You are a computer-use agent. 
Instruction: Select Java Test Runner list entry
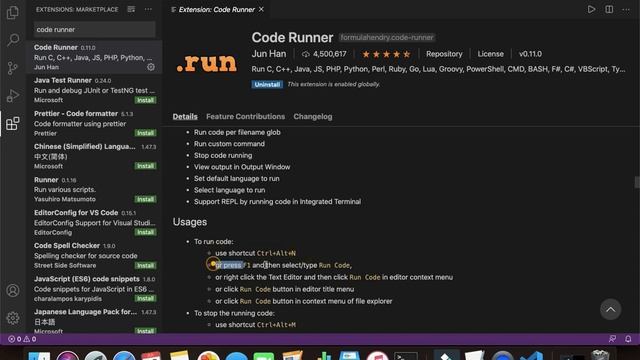pyautogui.click(x=94, y=90)
